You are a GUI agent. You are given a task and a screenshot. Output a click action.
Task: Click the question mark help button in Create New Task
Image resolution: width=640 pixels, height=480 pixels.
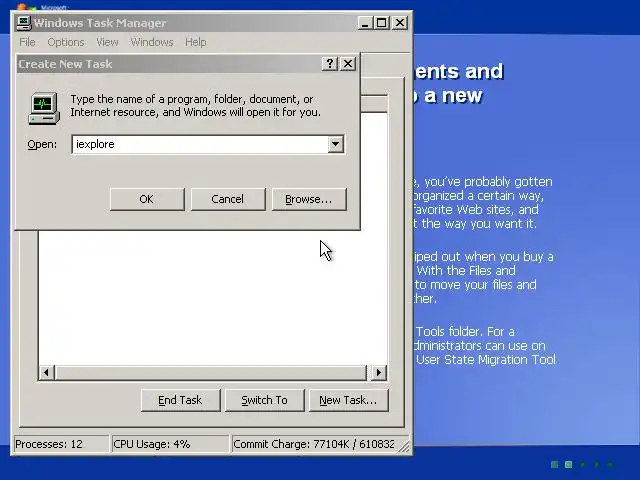click(x=329, y=64)
